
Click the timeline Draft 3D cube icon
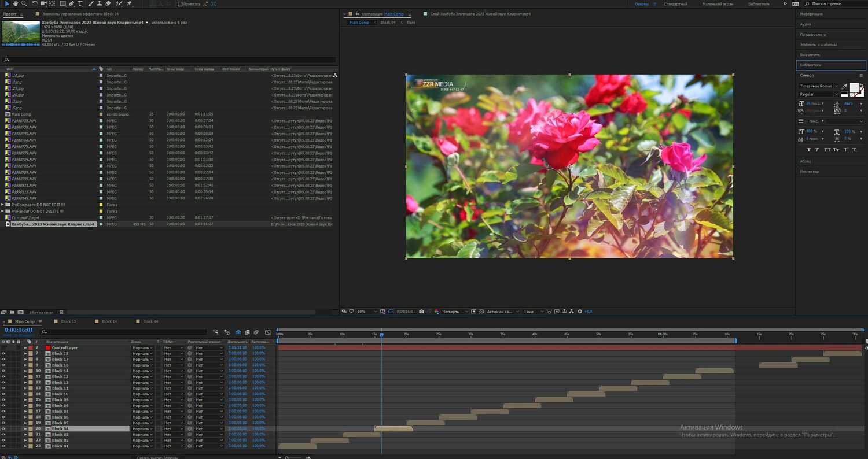[x=227, y=332]
